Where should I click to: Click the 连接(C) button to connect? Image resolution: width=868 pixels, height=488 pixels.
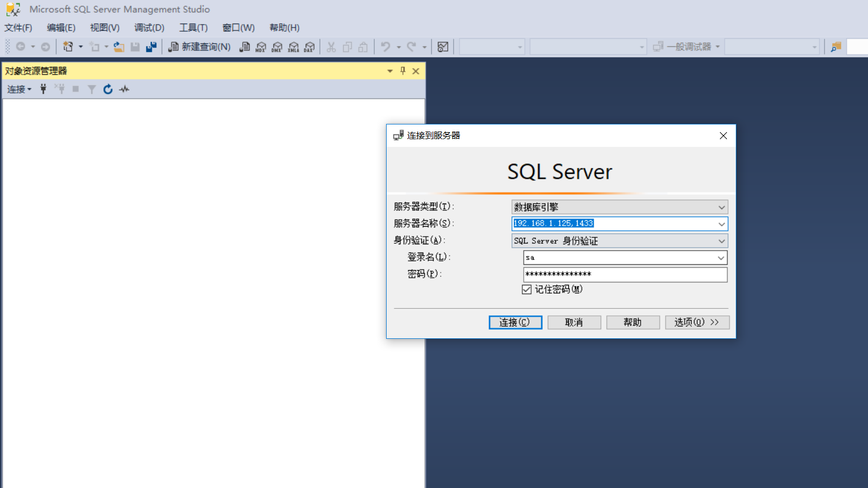click(515, 322)
